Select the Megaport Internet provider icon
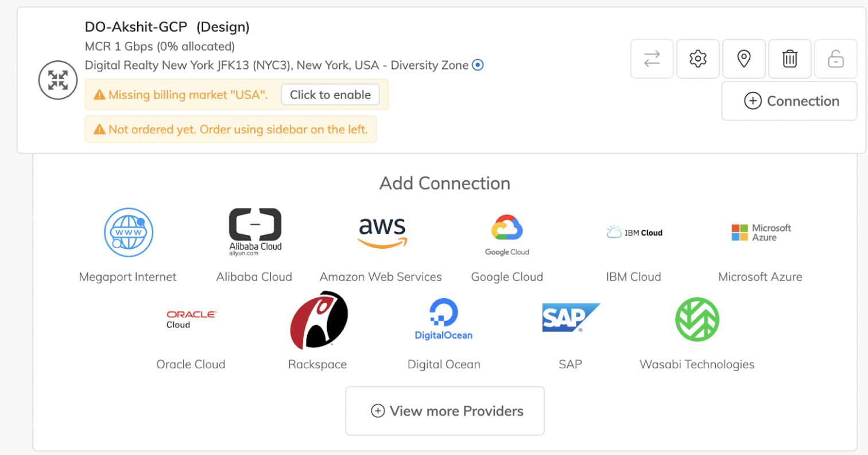Screen dimensions: 868x455 [x=128, y=233]
